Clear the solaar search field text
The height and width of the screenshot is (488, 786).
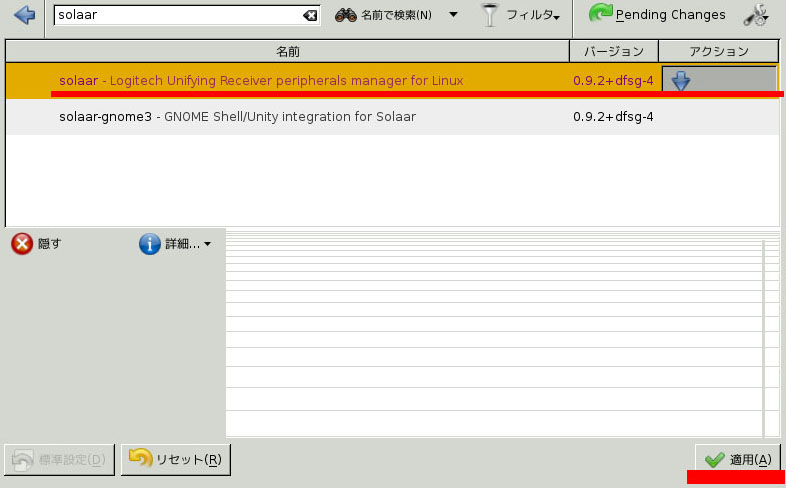[310, 16]
